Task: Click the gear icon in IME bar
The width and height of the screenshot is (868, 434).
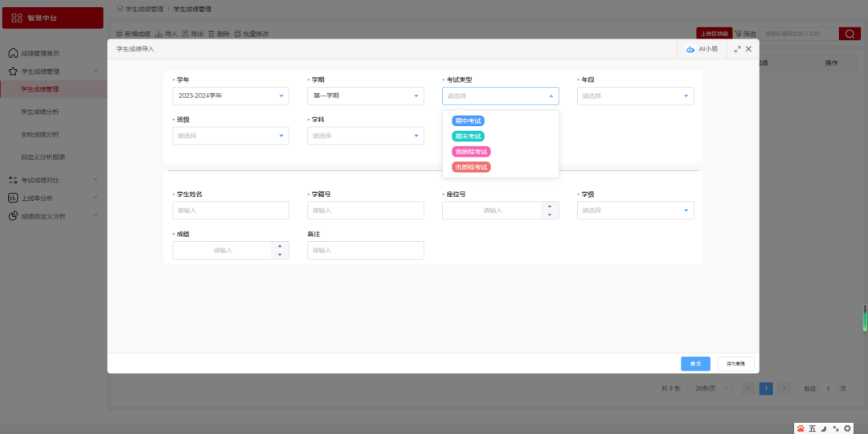Action: pyautogui.click(x=847, y=428)
